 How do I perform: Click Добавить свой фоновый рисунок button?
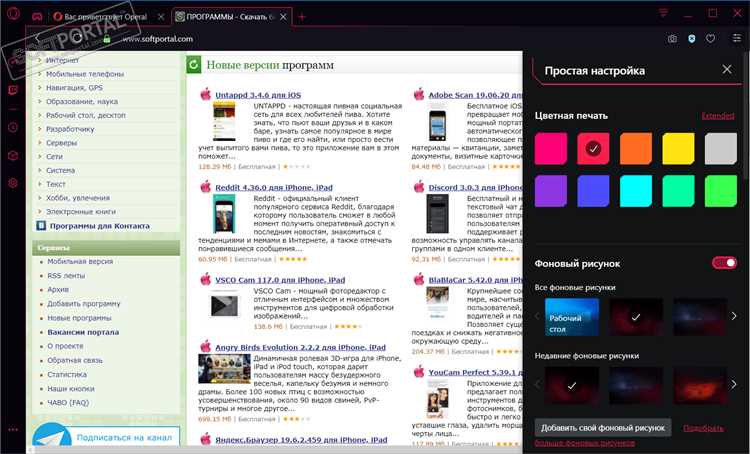tap(600, 427)
